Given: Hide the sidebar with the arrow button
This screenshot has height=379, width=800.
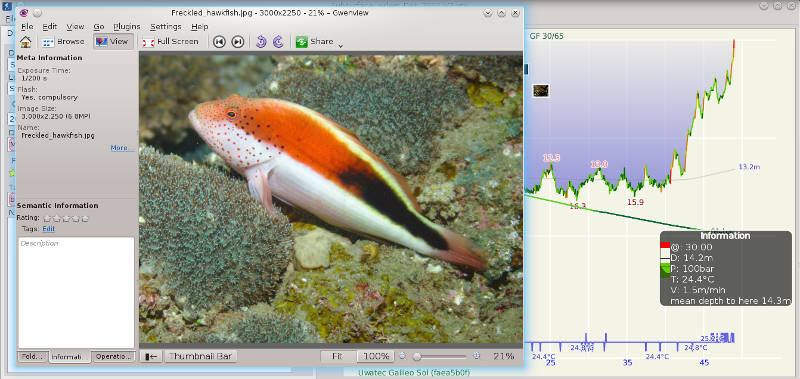Looking at the screenshot, I should [x=151, y=357].
